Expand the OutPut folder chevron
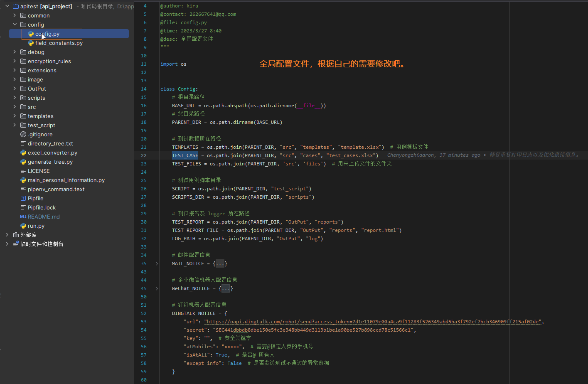Viewport: 588px width, 384px height. coord(15,89)
